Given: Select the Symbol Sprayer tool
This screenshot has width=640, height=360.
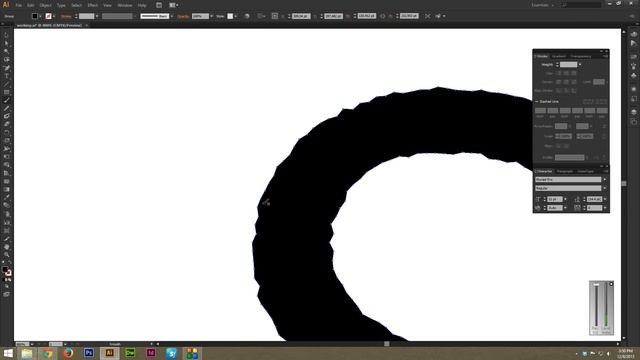Looking at the screenshot, I should point(7,214).
